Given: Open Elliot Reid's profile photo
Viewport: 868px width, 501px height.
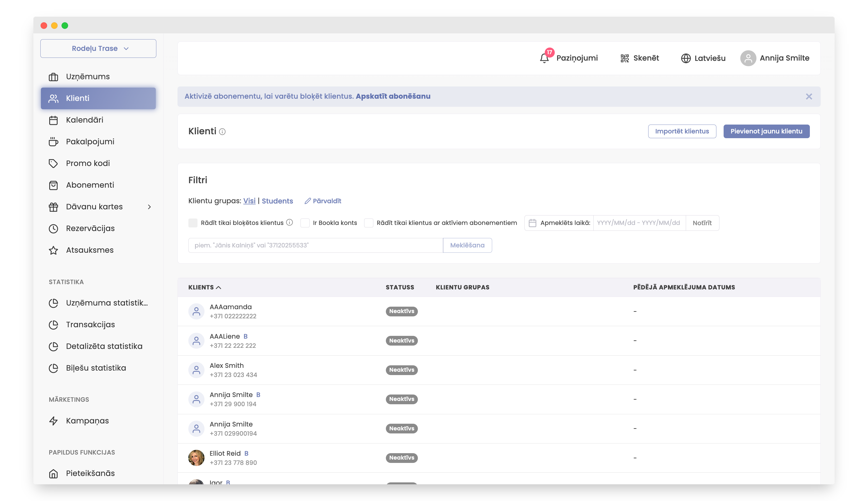Looking at the screenshot, I should point(196,458).
